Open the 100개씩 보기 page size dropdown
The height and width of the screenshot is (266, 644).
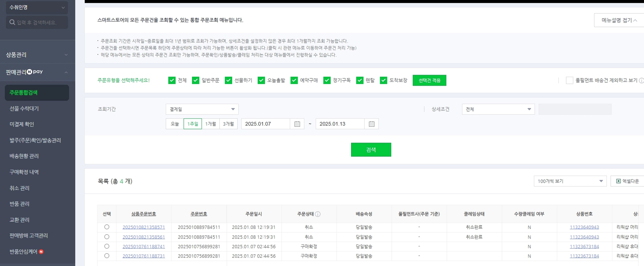pos(570,181)
